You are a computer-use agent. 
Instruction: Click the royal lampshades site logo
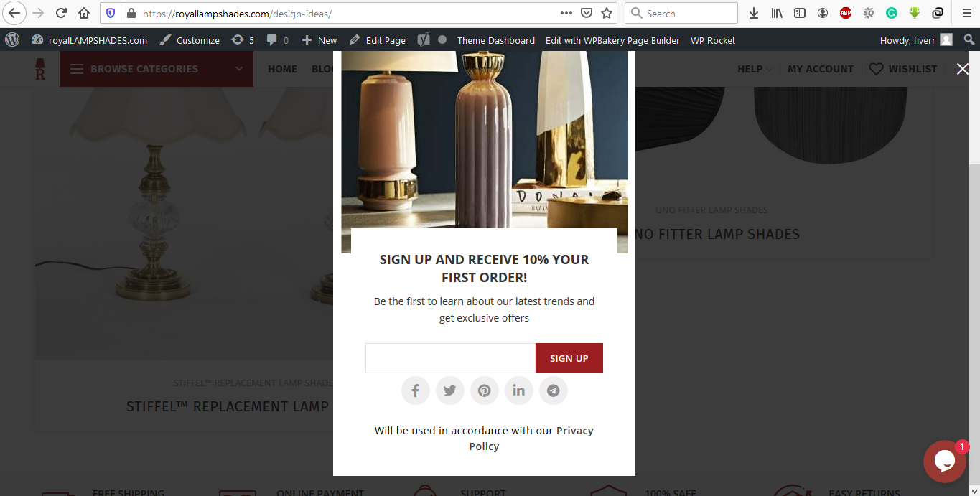coord(40,69)
